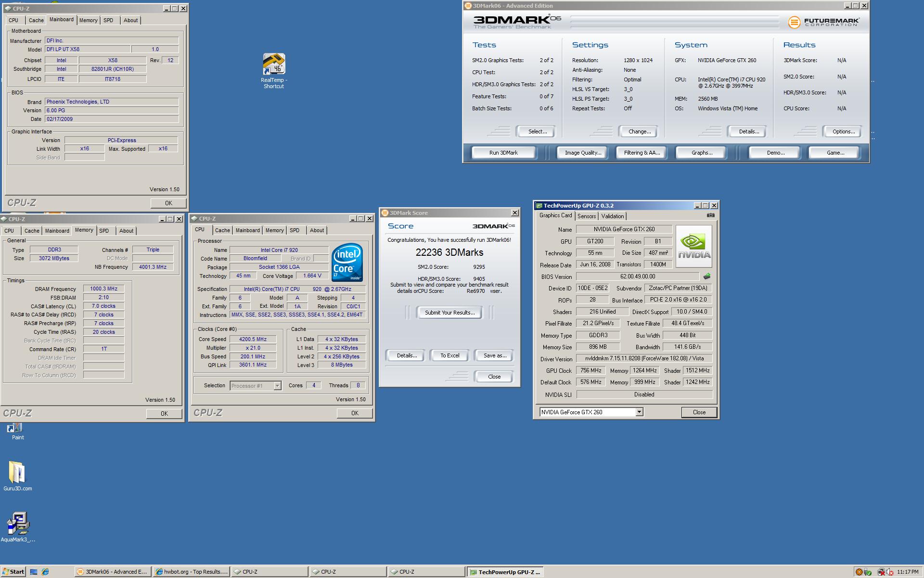Click motherboard Model field DFI LP UT X58
The height and width of the screenshot is (578, 924).
pyautogui.click(x=87, y=49)
